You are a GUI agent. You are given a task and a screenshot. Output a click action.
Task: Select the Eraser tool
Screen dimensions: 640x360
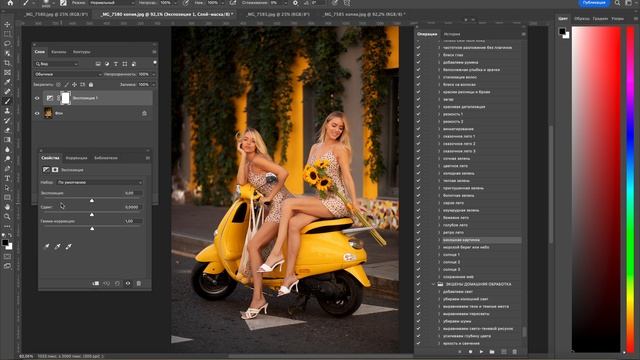pos(7,130)
